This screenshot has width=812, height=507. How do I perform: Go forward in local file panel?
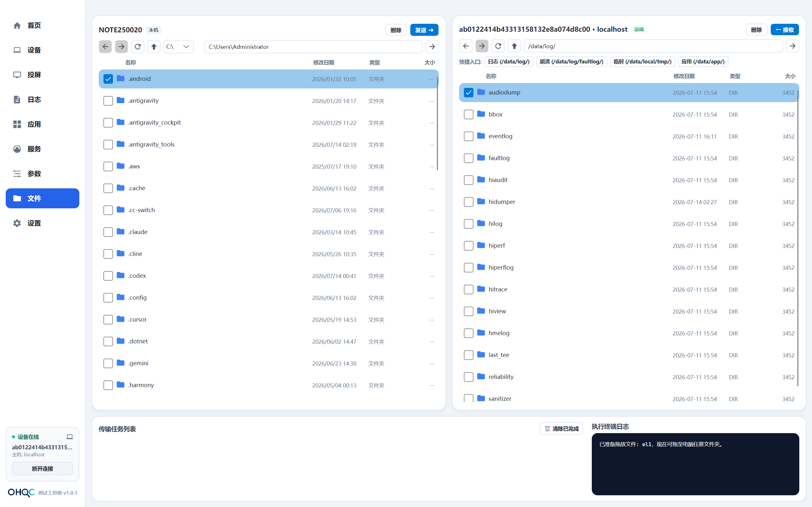(121, 47)
